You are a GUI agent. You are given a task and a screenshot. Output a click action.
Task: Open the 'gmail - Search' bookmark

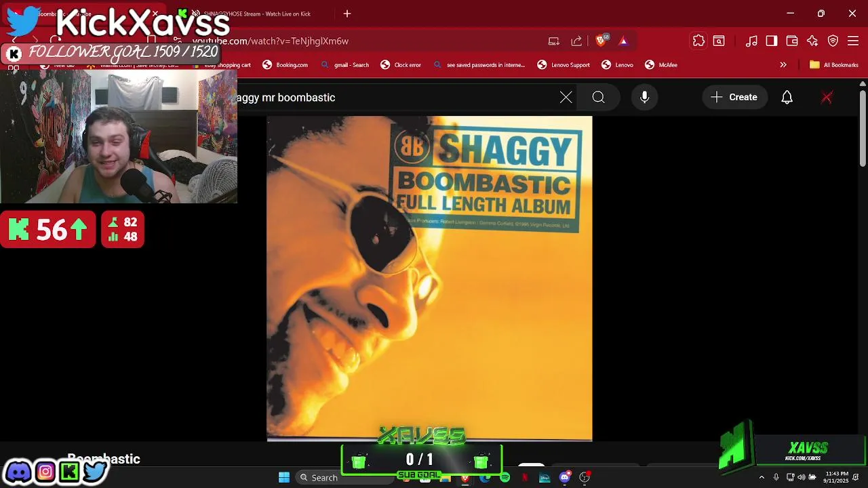(344, 65)
